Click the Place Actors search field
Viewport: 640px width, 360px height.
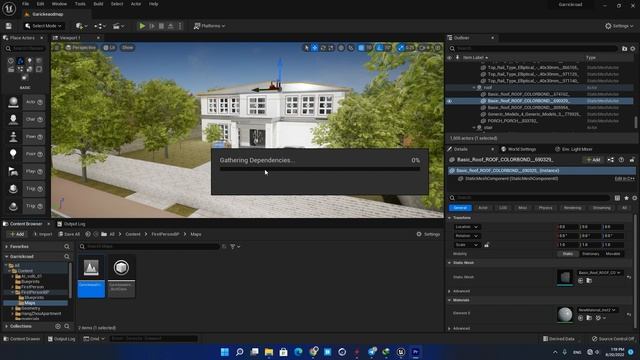pos(25,48)
